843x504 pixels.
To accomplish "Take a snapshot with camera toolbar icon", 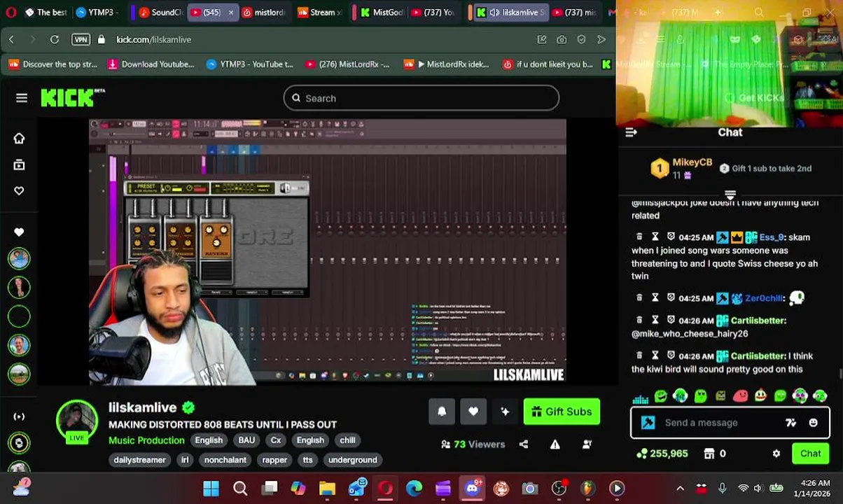I will pyautogui.click(x=562, y=40).
